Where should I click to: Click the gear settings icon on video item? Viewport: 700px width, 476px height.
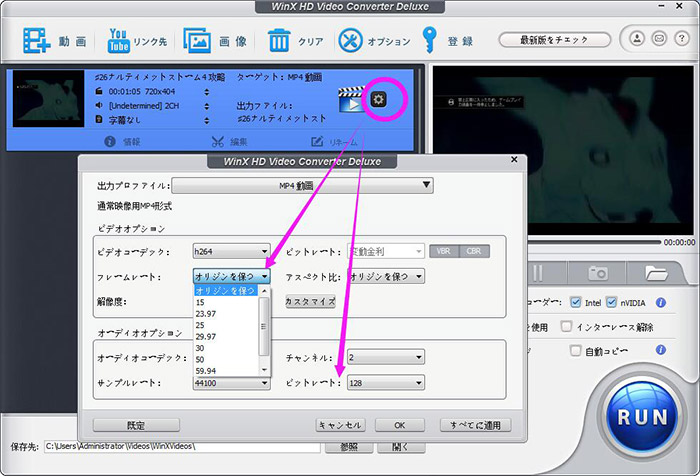(379, 99)
